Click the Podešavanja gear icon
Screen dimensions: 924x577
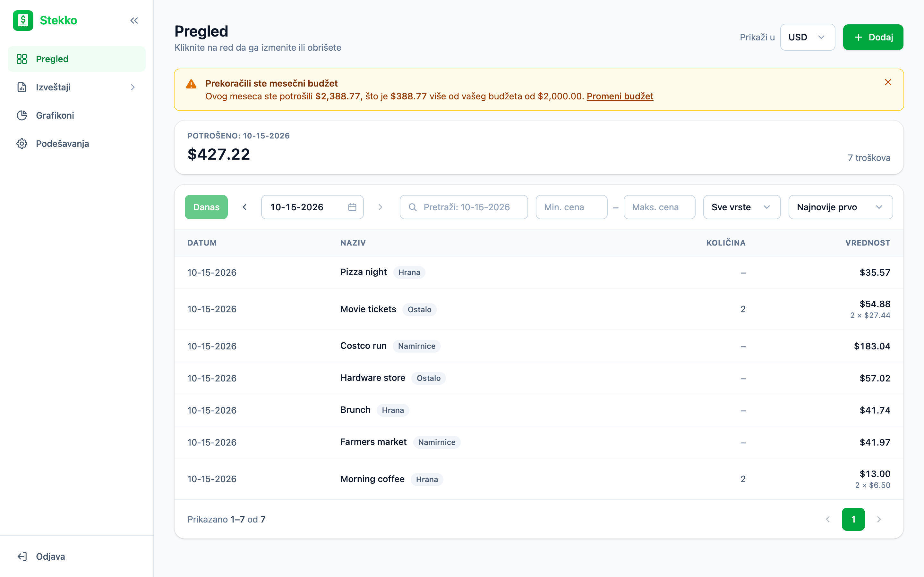(22, 144)
